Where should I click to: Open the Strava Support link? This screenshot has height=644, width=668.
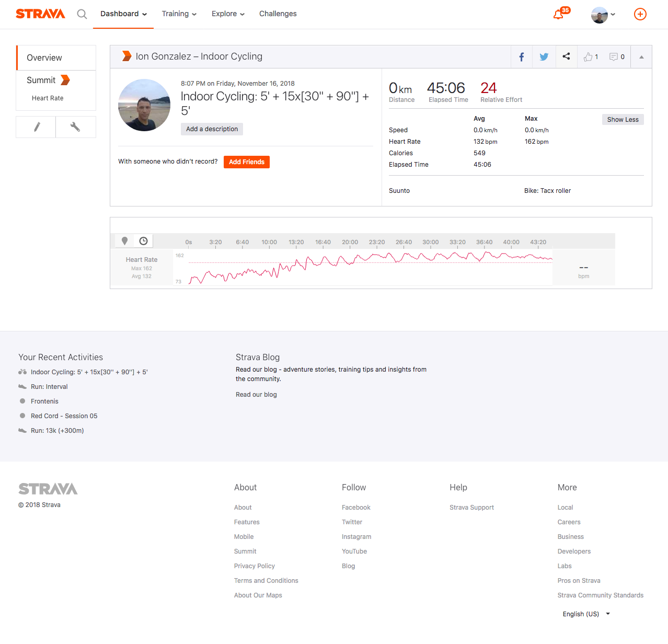point(471,508)
